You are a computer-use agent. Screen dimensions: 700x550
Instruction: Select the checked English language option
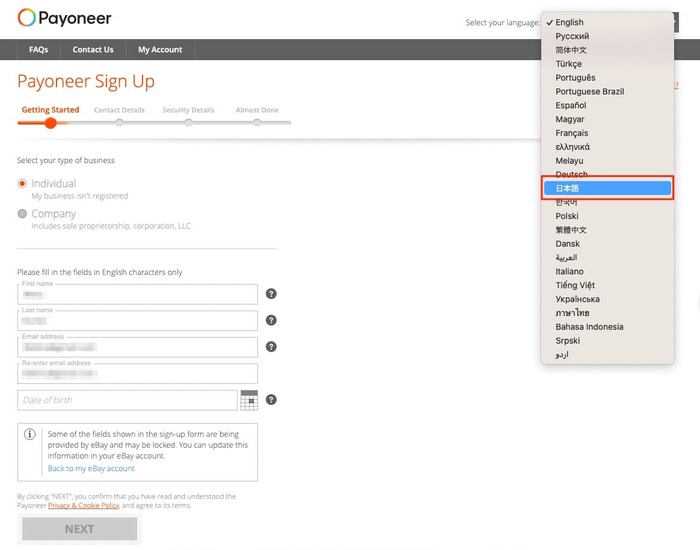[570, 22]
